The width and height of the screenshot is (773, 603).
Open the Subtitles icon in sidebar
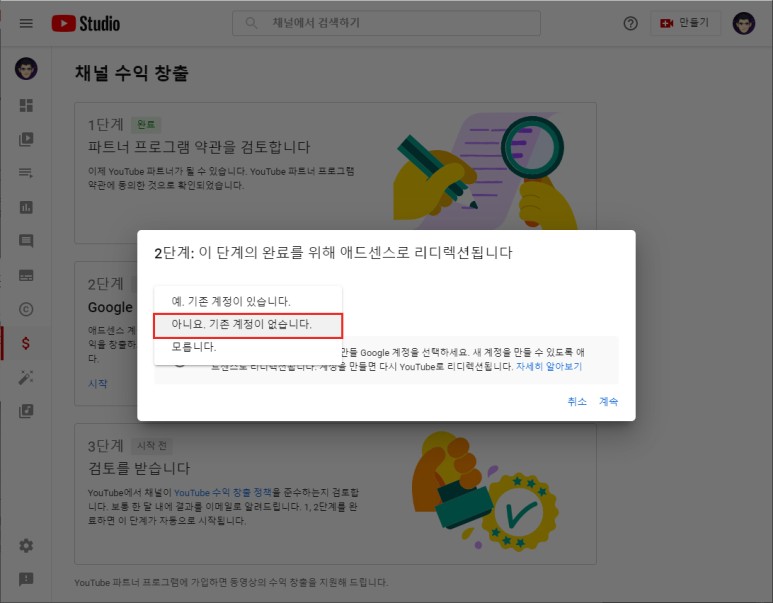26,275
